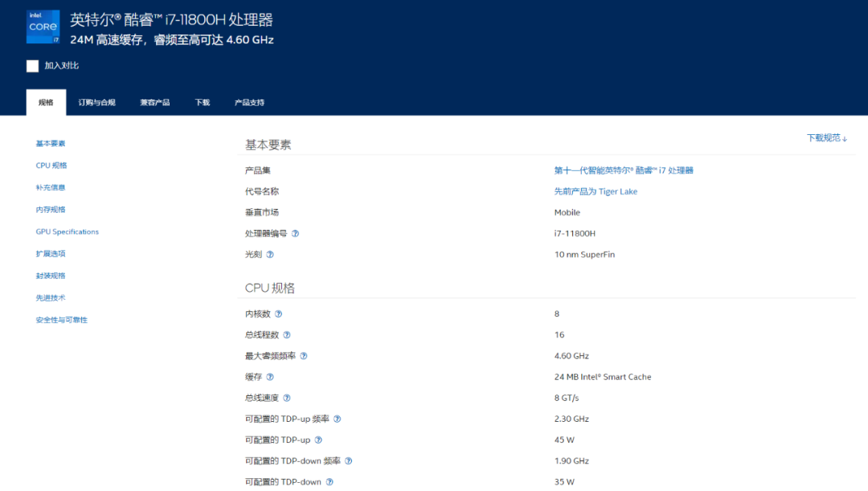This screenshot has width=868, height=491.
Task: Open the 兼容产品 tab
Action: pyautogui.click(x=155, y=102)
